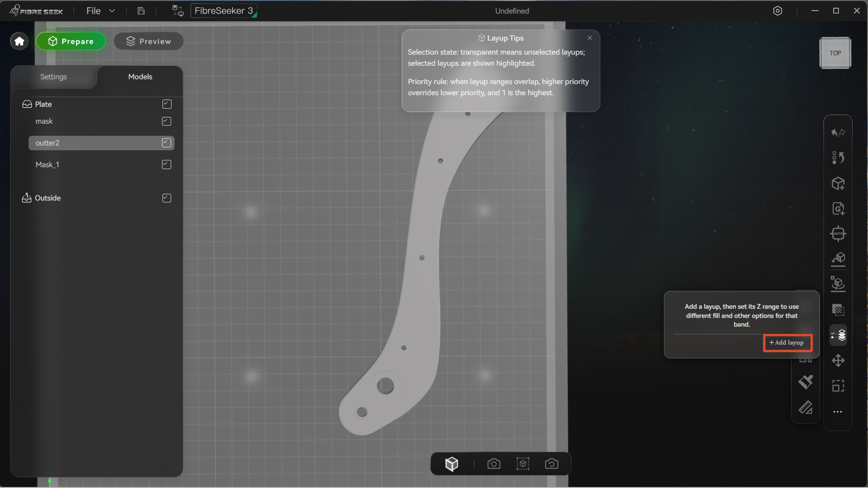
Task: Click the Add layup button
Action: tap(787, 343)
